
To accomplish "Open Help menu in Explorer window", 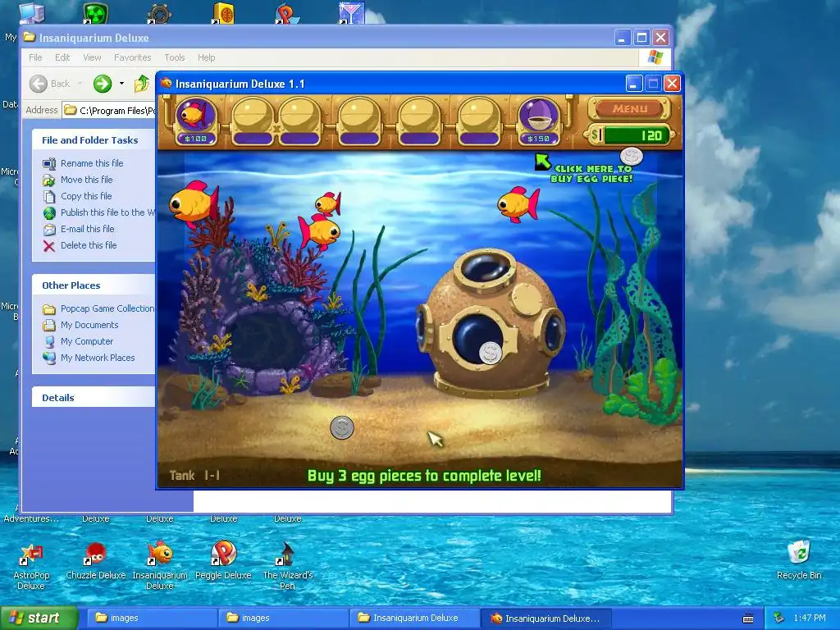I will pyautogui.click(x=206, y=57).
